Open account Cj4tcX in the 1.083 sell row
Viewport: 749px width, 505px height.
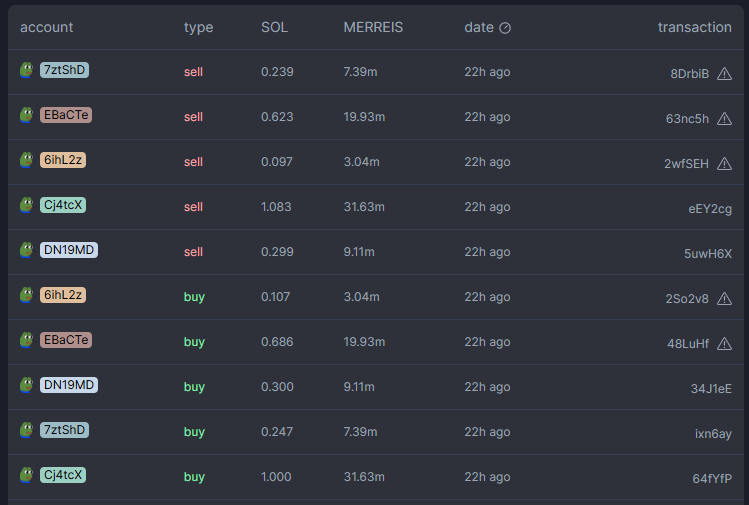point(63,204)
